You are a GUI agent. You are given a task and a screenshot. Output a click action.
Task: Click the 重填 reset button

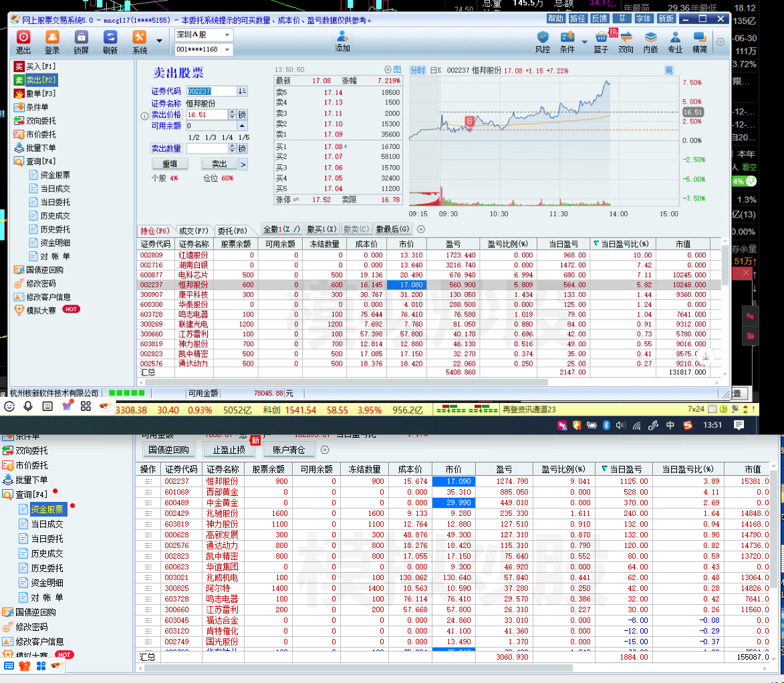170,164
